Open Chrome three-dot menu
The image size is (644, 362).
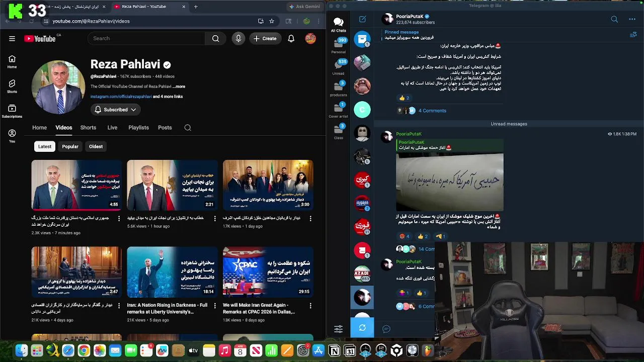(x=318, y=21)
